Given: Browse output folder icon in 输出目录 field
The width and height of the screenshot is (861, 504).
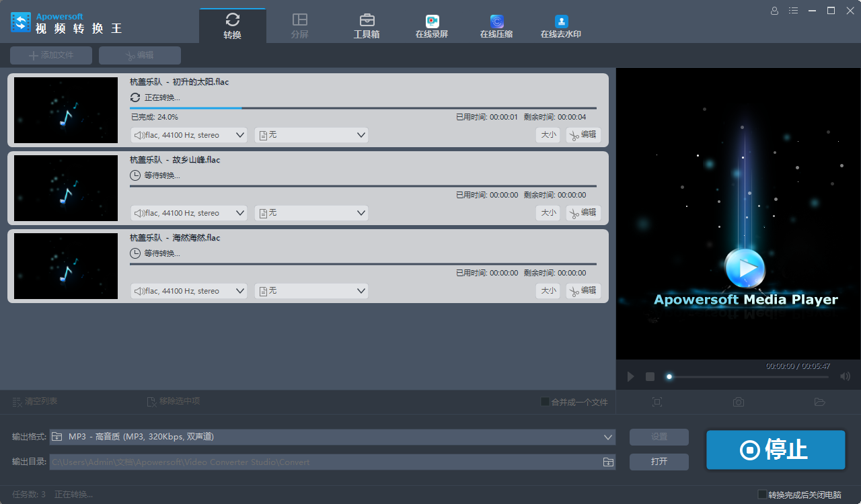Looking at the screenshot, I should 608,462.
